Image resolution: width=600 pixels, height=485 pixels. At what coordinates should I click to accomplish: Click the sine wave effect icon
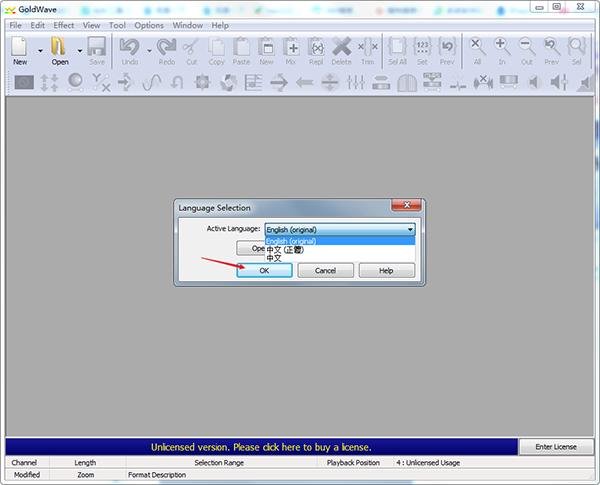tap(152, 82)
